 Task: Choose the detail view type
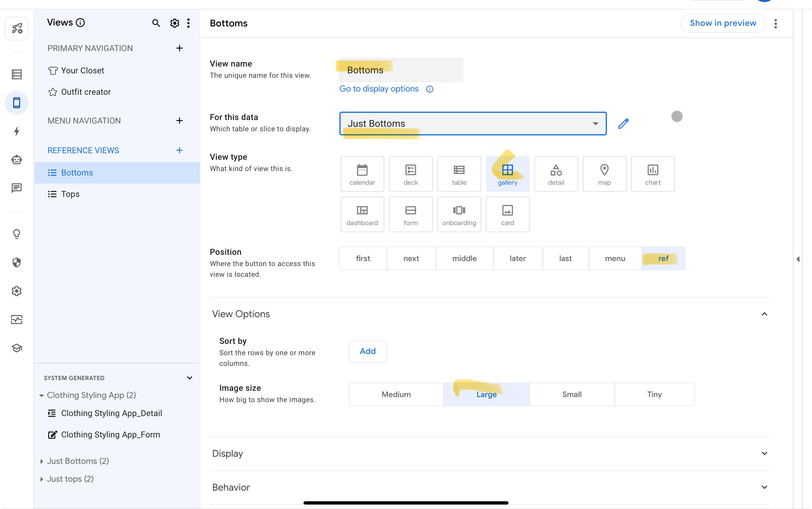556,174
